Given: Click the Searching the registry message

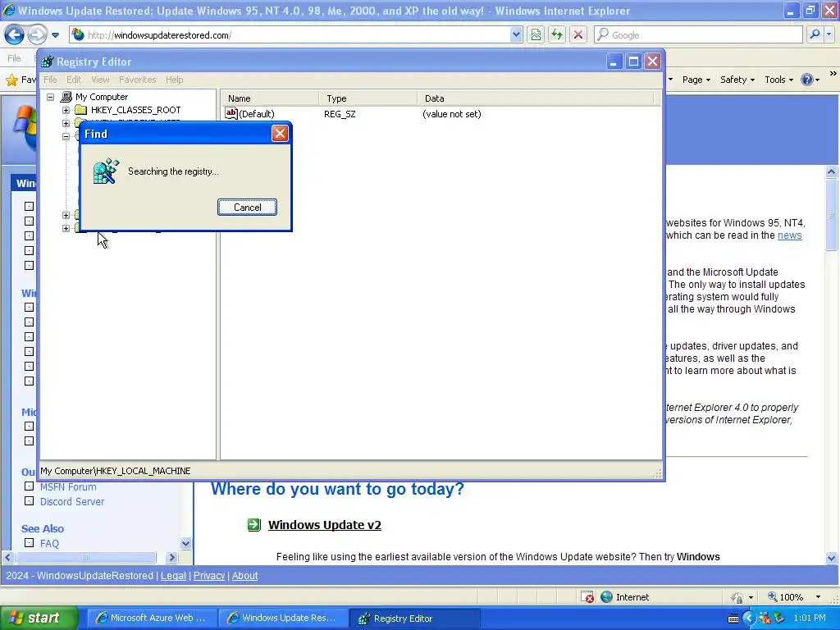Looking at the screenshot, I should coord(173,171).
